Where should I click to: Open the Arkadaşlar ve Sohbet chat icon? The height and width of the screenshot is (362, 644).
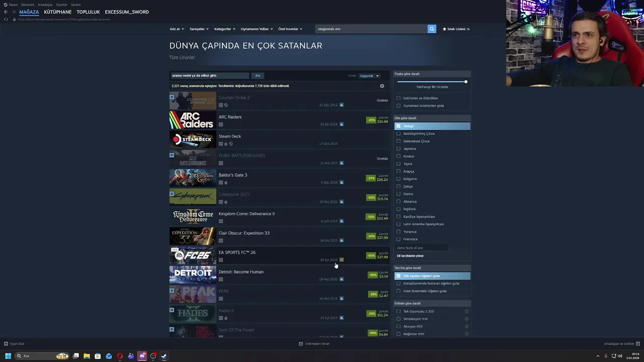coord(638,344)
